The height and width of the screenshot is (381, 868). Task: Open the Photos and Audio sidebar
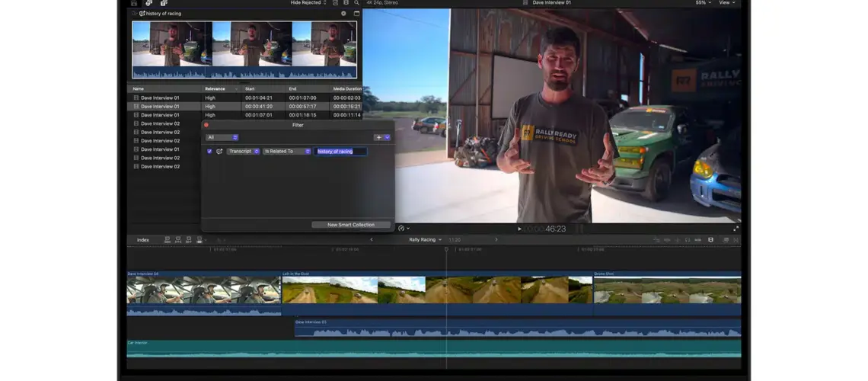pyautogui.click(x=148, y=3)
